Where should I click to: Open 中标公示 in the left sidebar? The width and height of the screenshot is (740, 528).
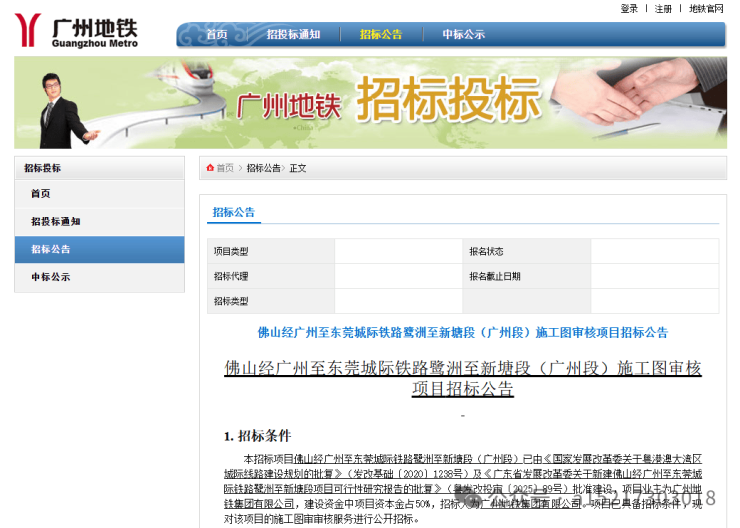tap(51, 277)
